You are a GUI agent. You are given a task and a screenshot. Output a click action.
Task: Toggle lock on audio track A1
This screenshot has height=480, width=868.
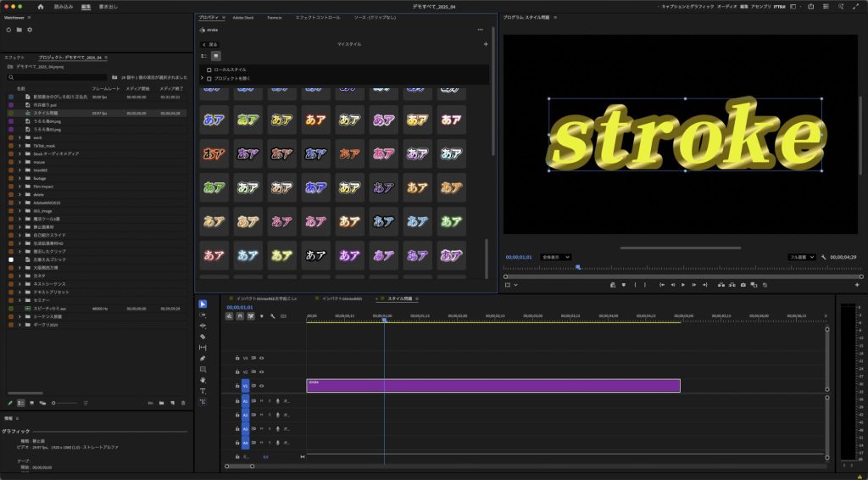[x=236, y=401]
